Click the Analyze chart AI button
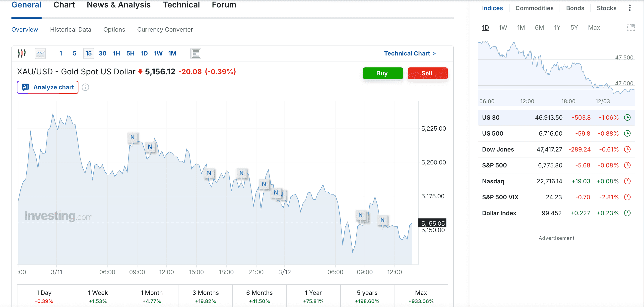 (x=48, y=87)
